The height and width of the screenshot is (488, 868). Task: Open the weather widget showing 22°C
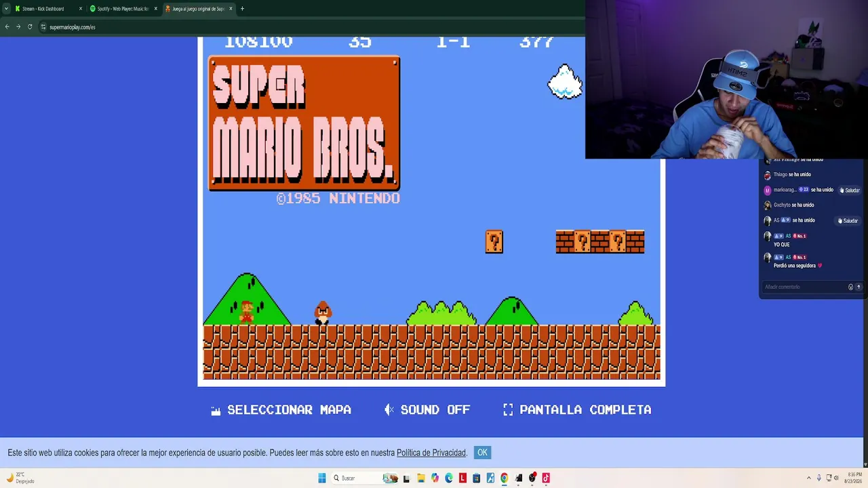coord(20,478)
